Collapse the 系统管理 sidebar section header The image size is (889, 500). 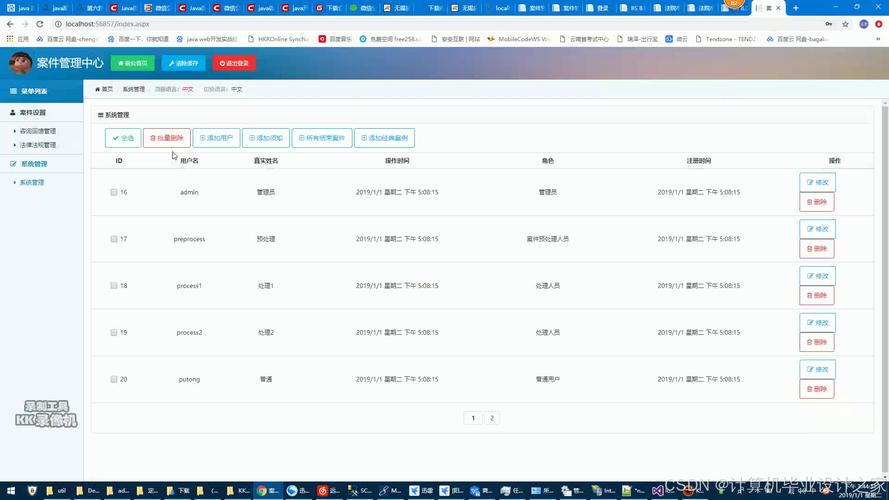click(33, 163)
